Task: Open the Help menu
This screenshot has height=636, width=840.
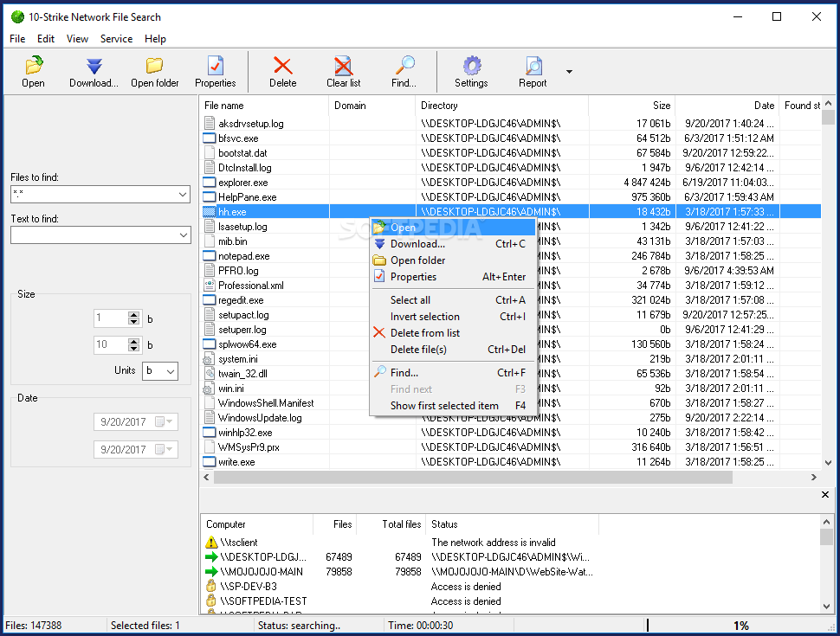Action: pos(155,39)
